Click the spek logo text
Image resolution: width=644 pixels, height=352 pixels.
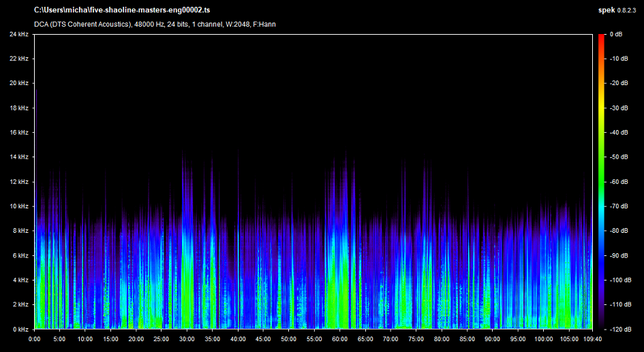(x=605, y=11)
